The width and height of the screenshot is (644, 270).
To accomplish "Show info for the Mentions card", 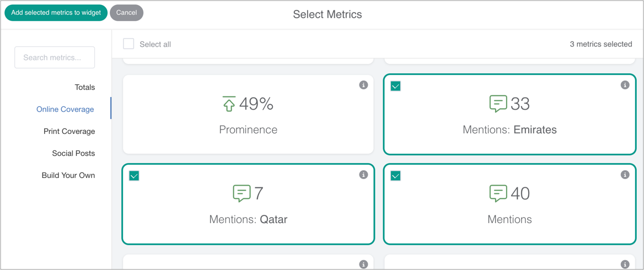I will tap(625, 175).
